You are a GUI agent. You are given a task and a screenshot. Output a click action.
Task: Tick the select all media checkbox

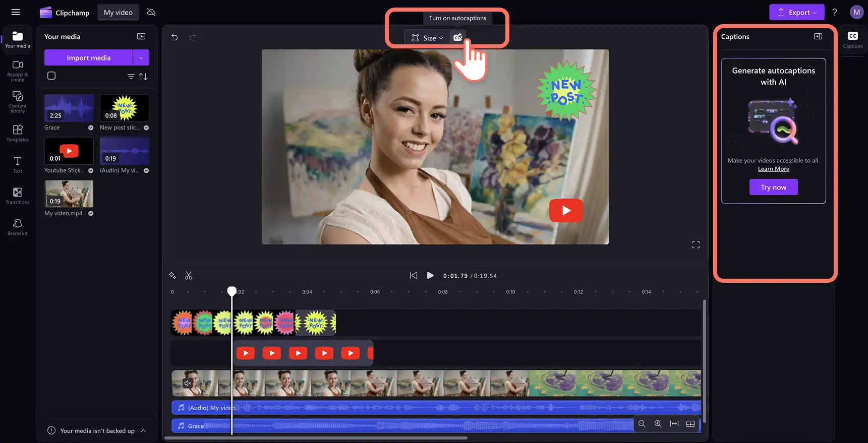[51, 76]
